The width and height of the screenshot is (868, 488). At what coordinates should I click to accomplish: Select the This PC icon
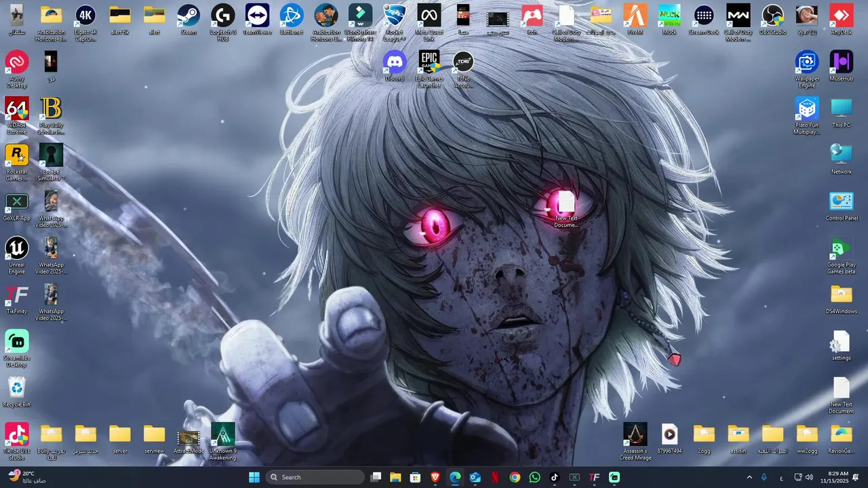point(841,113)
